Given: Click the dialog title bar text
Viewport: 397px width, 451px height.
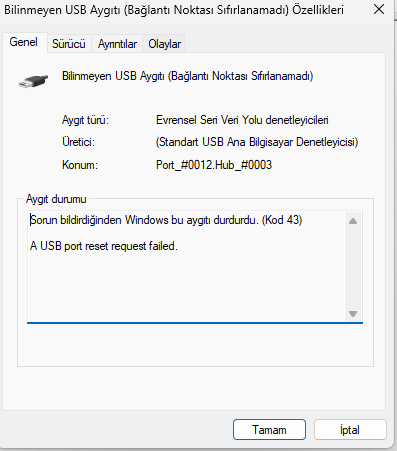Looking at the screenshot, I should coord(174,10).
